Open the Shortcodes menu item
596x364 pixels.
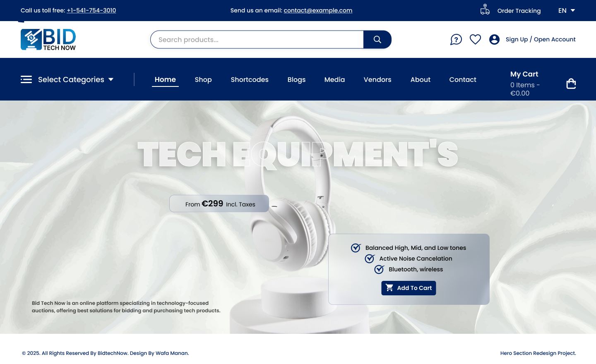(250, 79)
